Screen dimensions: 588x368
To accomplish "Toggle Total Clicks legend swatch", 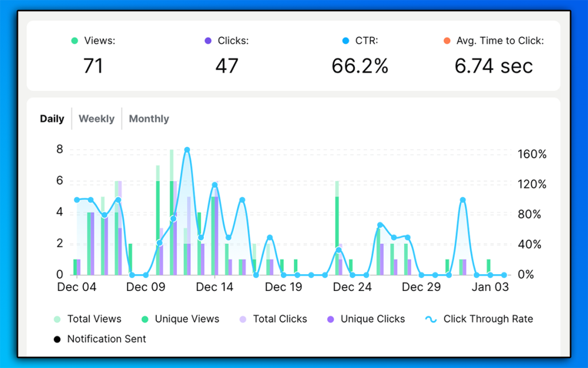I will [242, 319].
